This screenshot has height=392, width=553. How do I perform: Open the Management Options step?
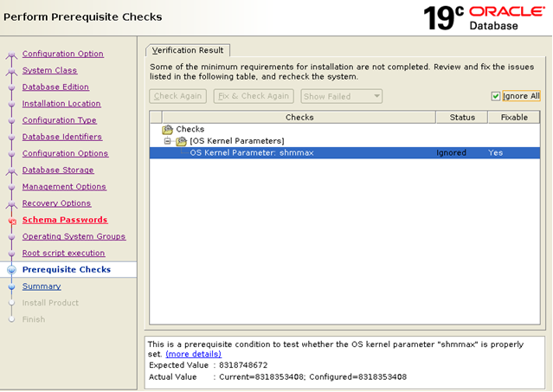click(64, 187)
